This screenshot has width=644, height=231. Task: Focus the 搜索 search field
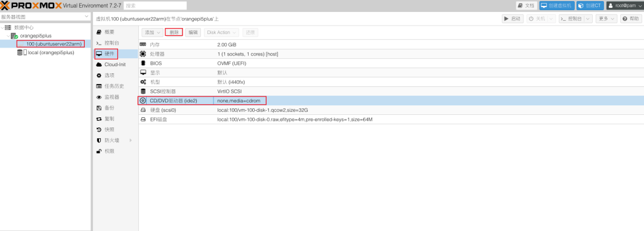155,6
